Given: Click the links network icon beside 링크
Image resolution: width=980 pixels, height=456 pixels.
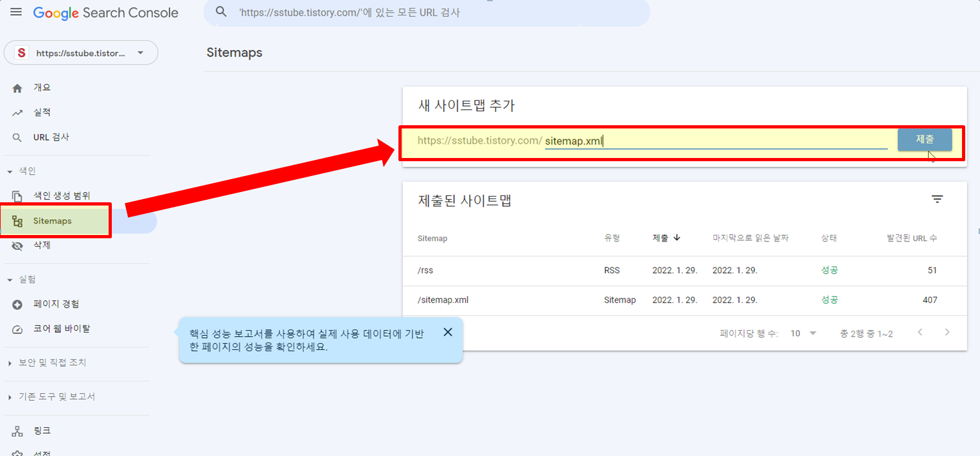Looking at the screenshot, I should [17, 431].
